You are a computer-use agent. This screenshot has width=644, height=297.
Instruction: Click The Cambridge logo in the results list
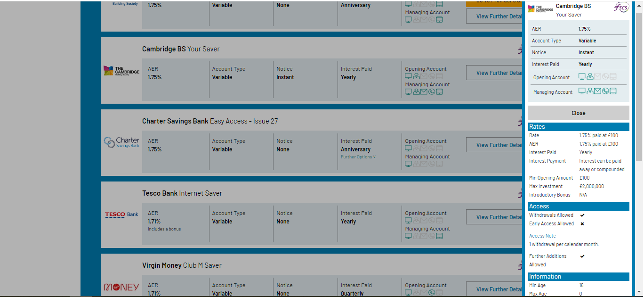click(x=121, y=71)
